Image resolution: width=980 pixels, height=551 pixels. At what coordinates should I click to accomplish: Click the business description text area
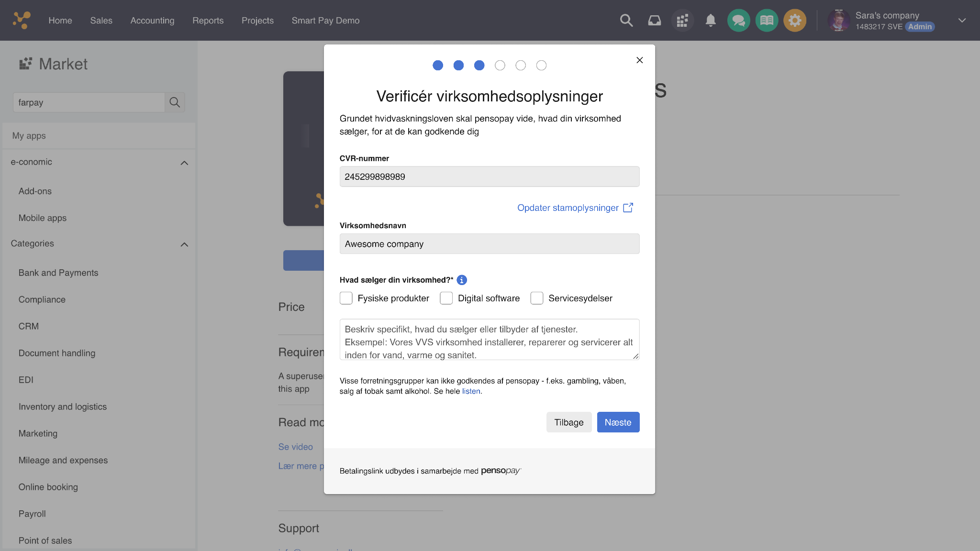click(489, 340)
